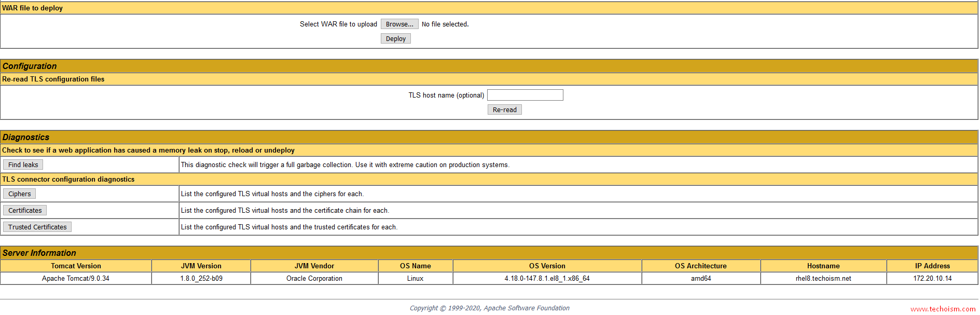
Task: Click the Tomcat Version column header
Action: coord(76,266)
